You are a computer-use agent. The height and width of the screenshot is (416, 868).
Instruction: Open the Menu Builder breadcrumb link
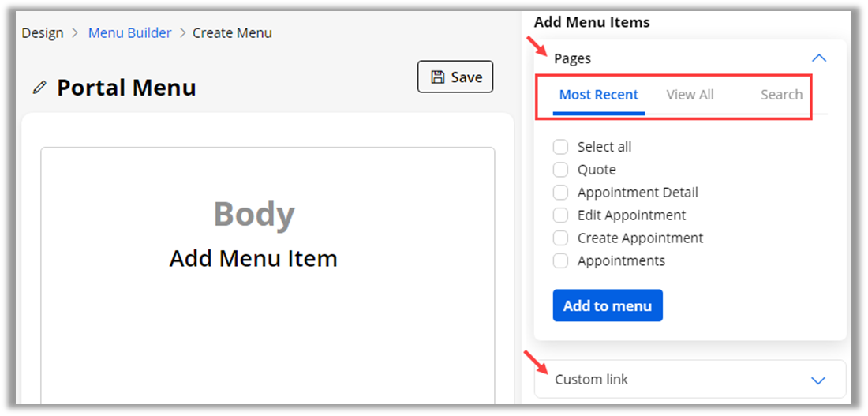(129, 33)
